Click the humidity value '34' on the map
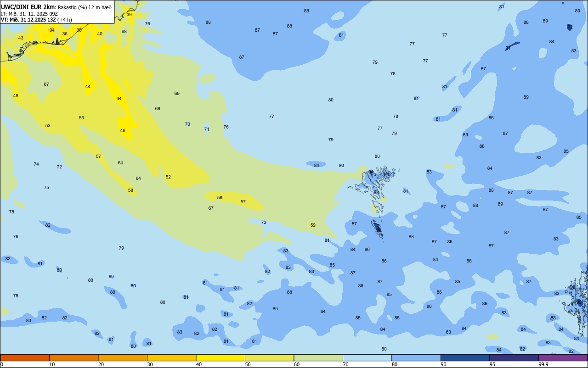The image size is (588, 368). click(x=52, y=30)
